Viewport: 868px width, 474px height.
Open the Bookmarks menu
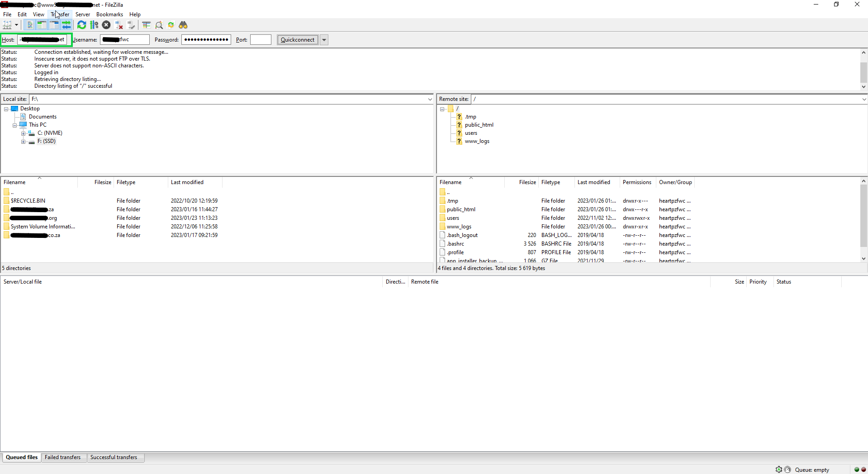(x=109, y=14)
